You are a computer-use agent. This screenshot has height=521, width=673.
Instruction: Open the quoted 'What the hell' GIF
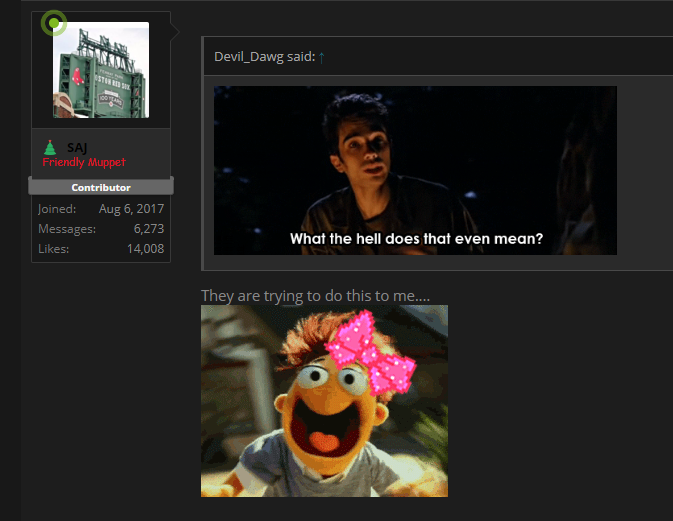click(x=415, y=170)
